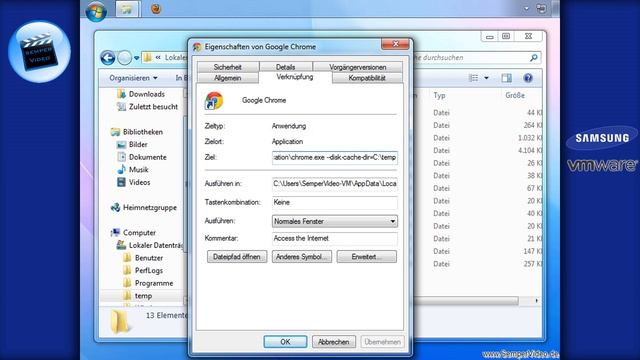
Task: Click into the Ziel target field
Action: click(335, 158)
